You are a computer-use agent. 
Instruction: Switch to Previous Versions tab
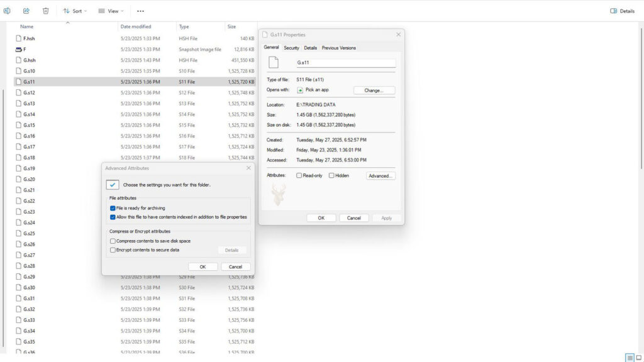(x=339, y=48)
